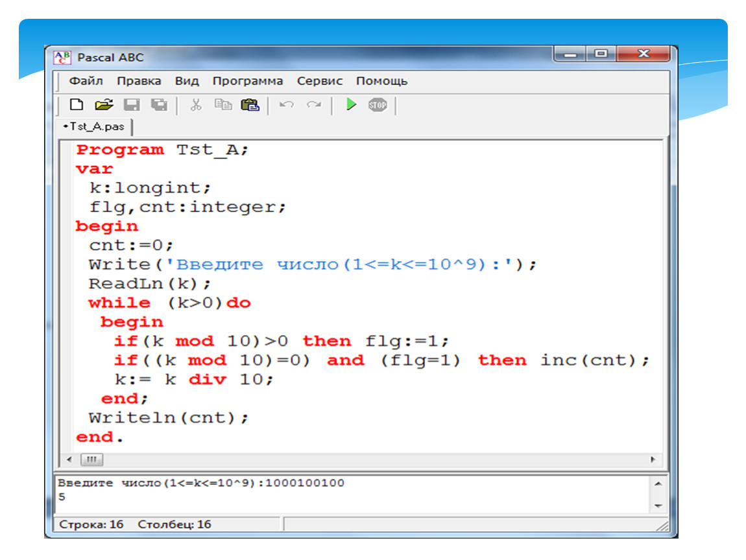Click the 'Столбец: 16' status bar entry

coord(174,524)
